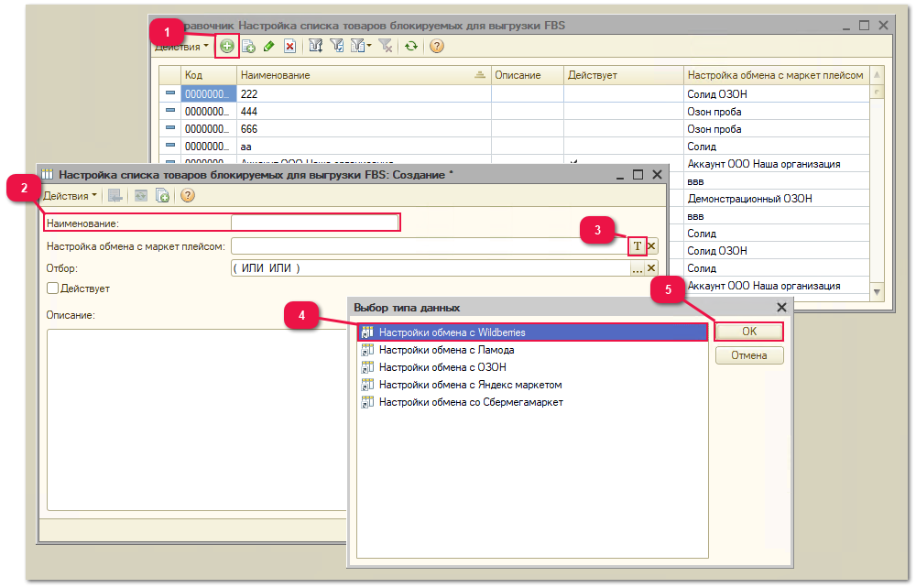Click the row marker icon of row 666

click(x=170, y=128)
